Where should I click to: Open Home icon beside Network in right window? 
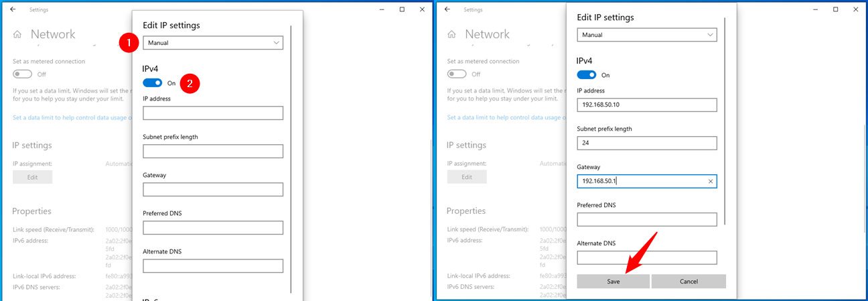pos(452,34)
